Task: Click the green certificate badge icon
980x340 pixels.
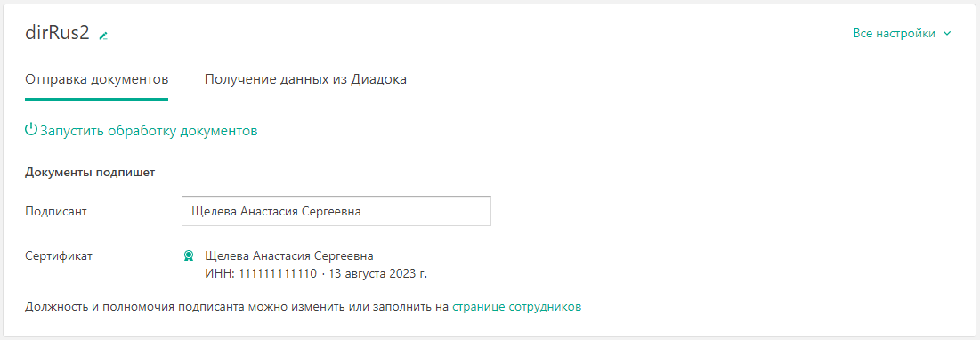Action: point(188,255)
